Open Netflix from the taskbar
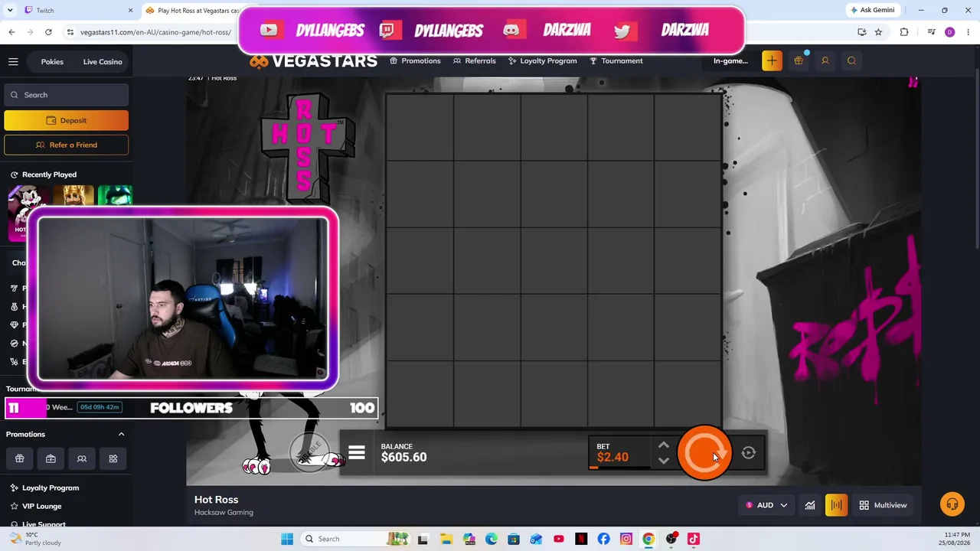Image resolution: width=980 pixels, height=551 pixels. tap(581, 539)
